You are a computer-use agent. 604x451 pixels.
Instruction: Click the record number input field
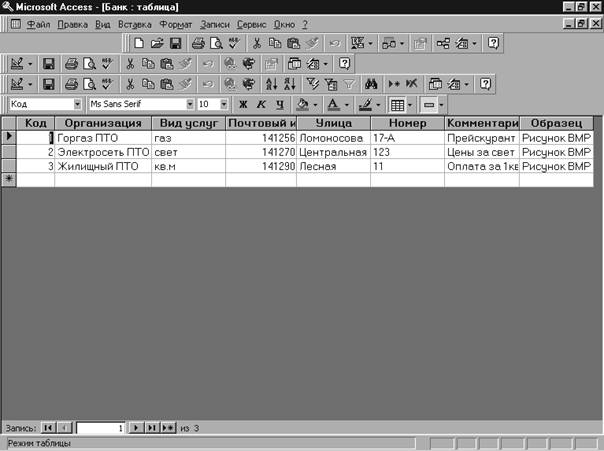tap(101, 428)
